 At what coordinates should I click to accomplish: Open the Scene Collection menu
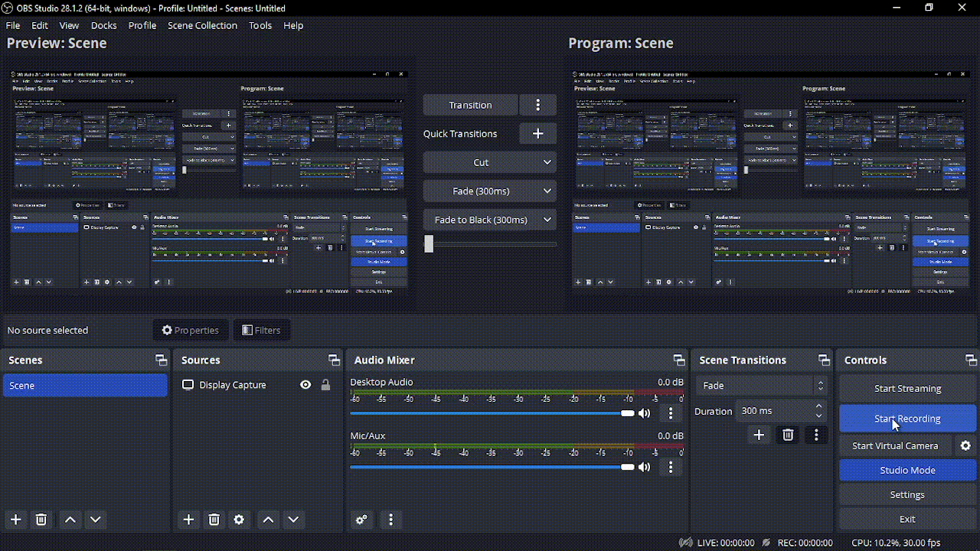click(x=203, y=25)
